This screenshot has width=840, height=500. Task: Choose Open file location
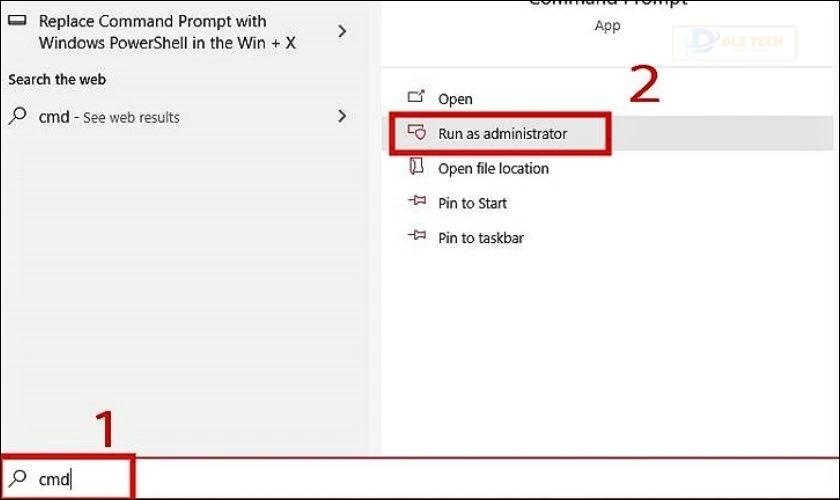[x=493, y=169]
